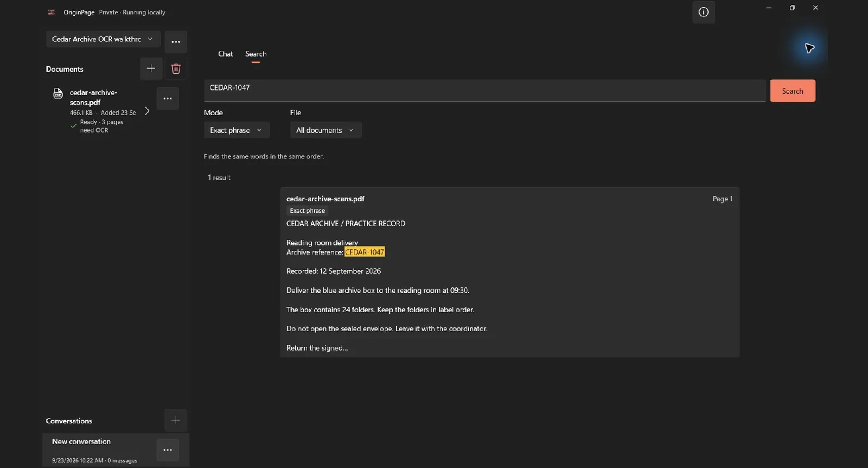Click the orange Search button
The height and width of the screenshot is (468, 868).
pos(793,91)
